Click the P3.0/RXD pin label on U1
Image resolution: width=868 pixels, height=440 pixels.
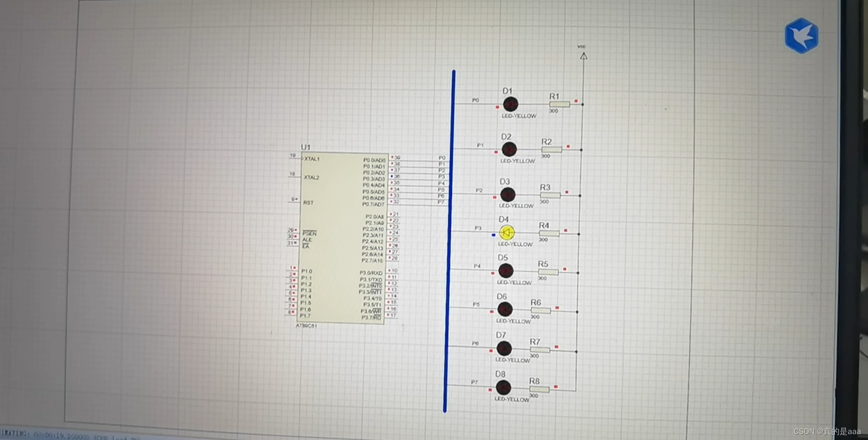[x=371, y=273]
